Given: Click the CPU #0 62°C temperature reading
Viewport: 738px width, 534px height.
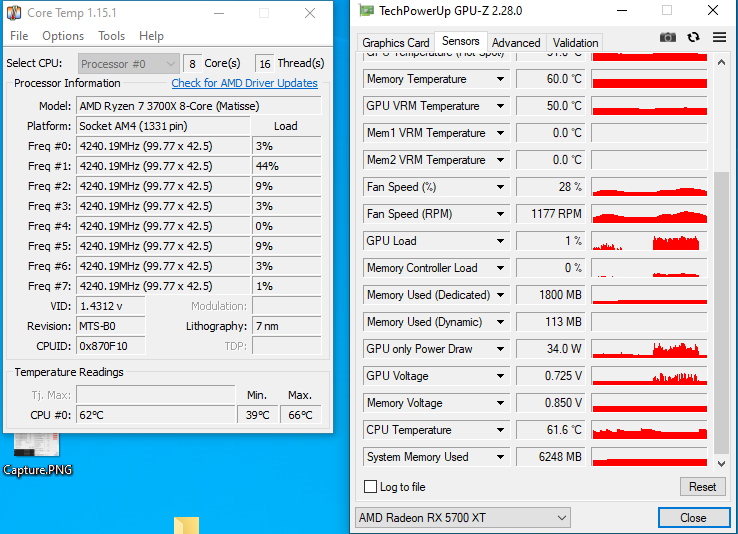Looking at the screenshot, I should pos(156,415).
